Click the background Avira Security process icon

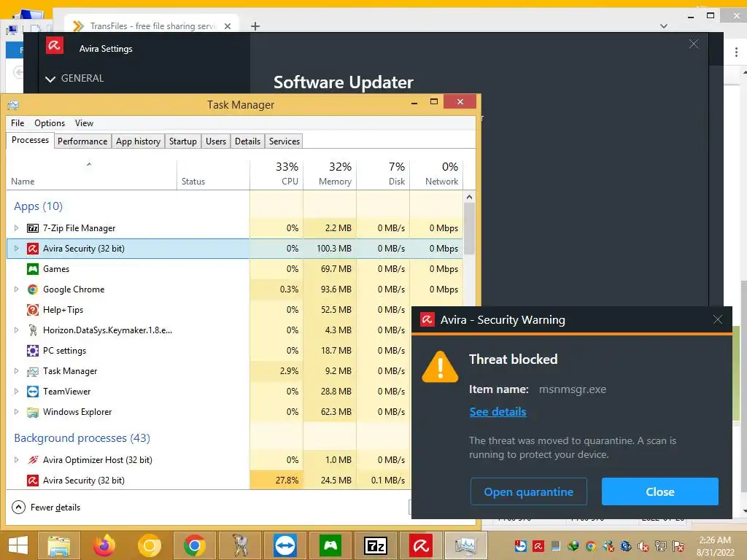tap(32, 481)
